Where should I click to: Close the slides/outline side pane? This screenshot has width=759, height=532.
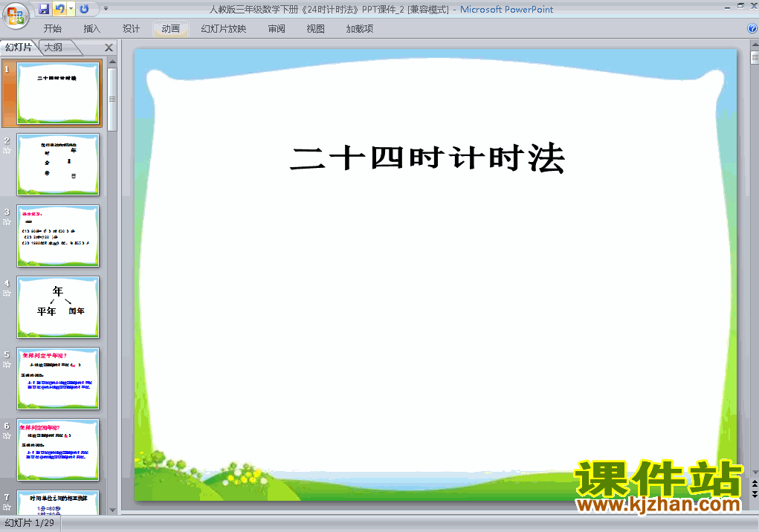[109, 48]
